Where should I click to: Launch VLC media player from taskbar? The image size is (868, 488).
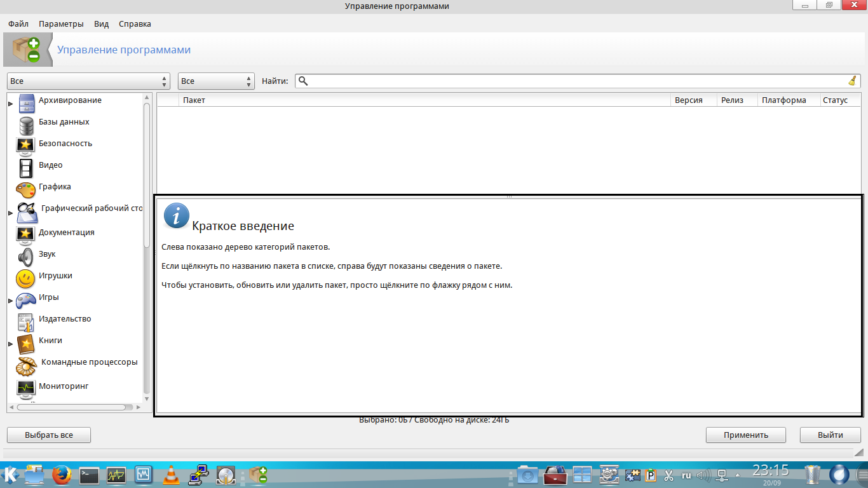click(x=171, y=475)
